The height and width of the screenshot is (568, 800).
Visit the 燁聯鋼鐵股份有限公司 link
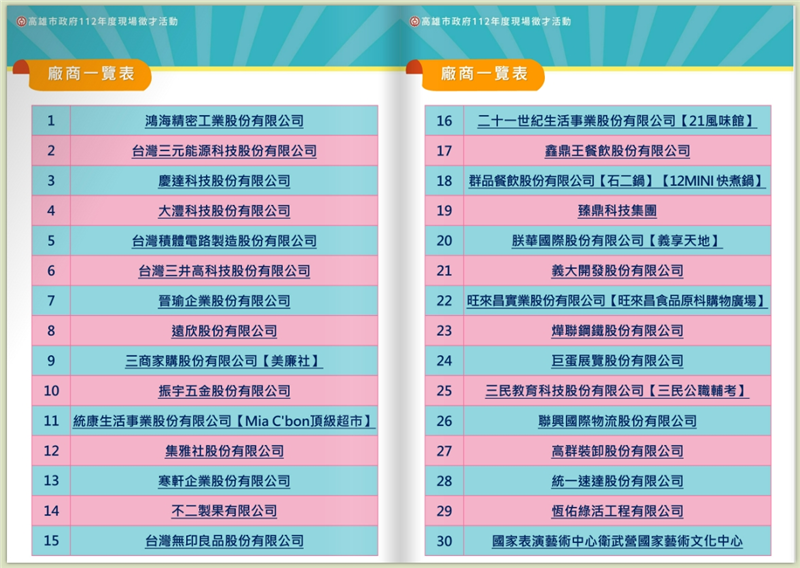pyautogui.click(x=617, y=331)
